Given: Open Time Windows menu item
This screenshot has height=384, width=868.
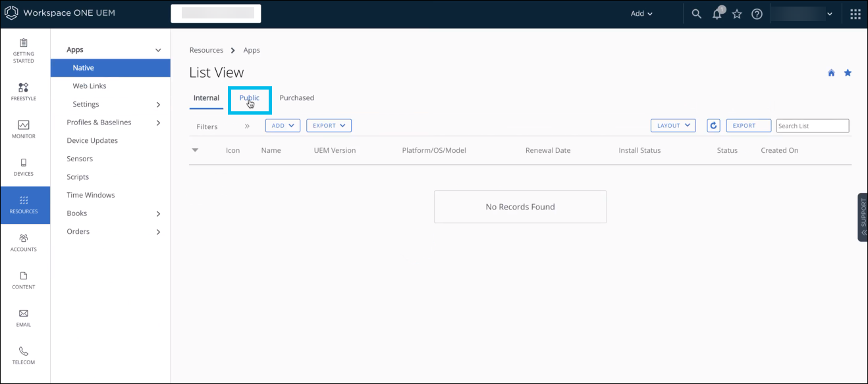Looking at the screenshot, I should pyautogui.click(x=91, y=196).
